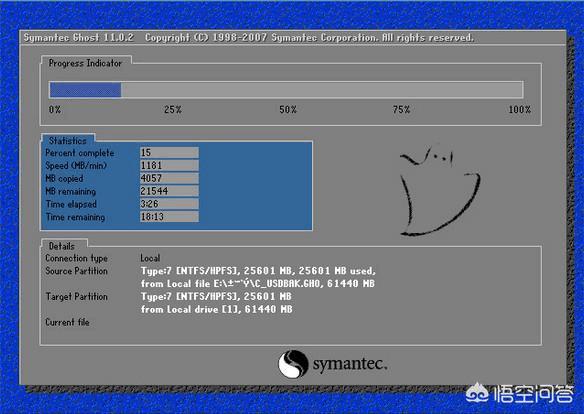Screen dimensions: 584x414
Task: Click the 0% progress scale mark
Action: click(x=55, y=109)
